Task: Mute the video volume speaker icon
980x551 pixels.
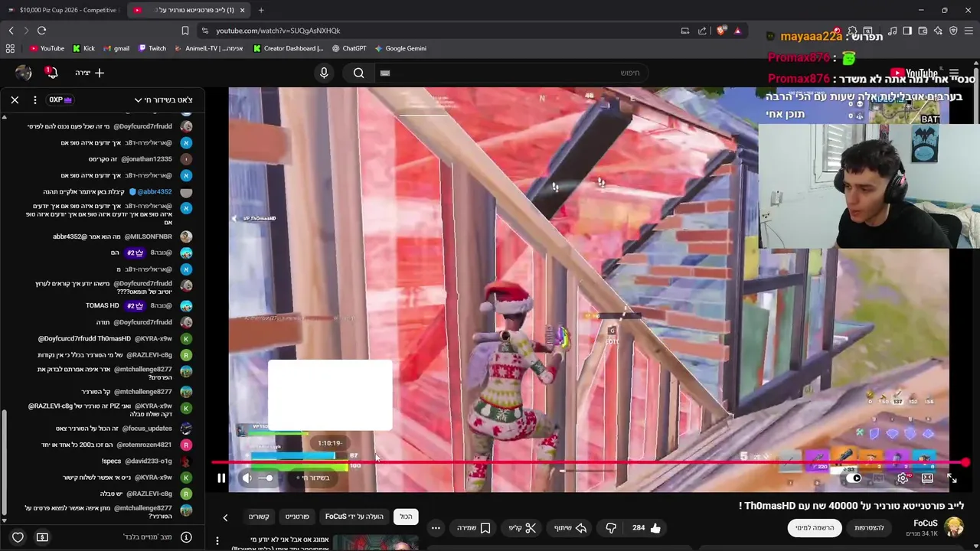Action: click(247, 478)
